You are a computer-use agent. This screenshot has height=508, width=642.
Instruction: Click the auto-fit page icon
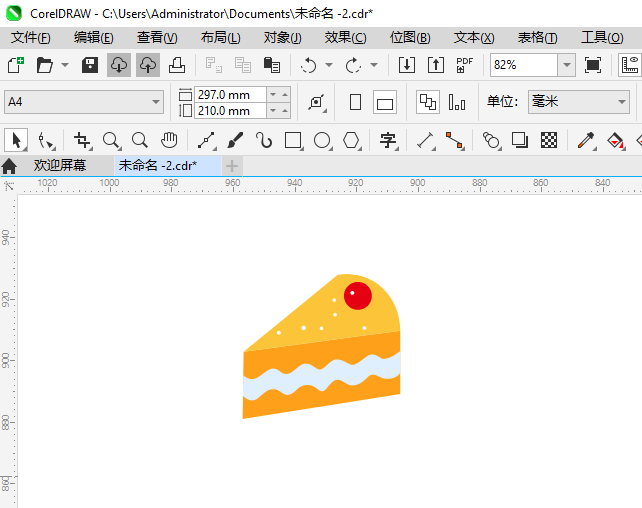317,102
